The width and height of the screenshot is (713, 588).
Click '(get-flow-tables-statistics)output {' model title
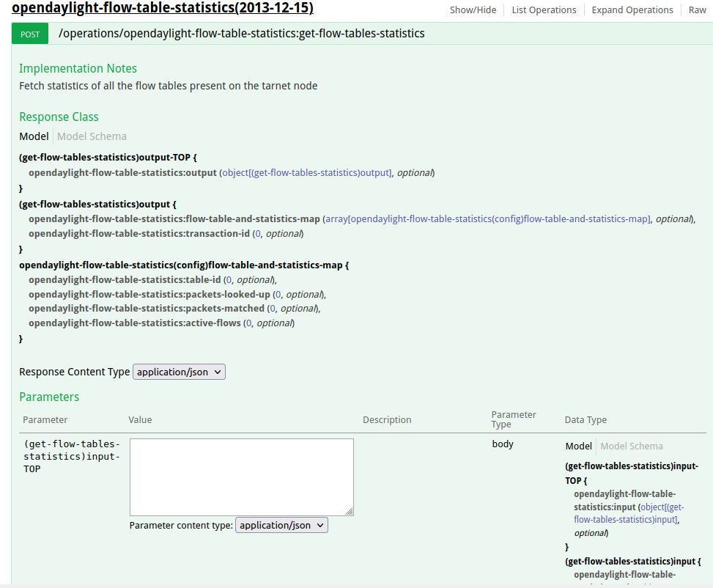point(97,205)
